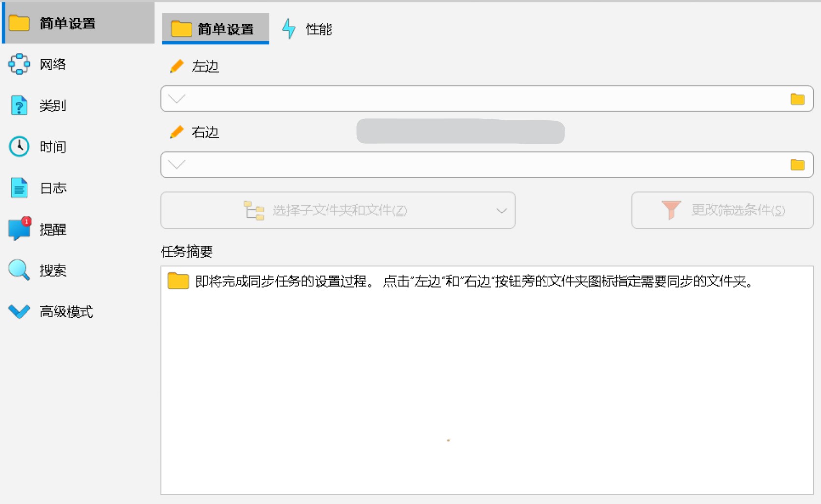This screenshot has height=504, width=821.
Task: Open the 提醒 notifications panel
Action: (52, 229)
